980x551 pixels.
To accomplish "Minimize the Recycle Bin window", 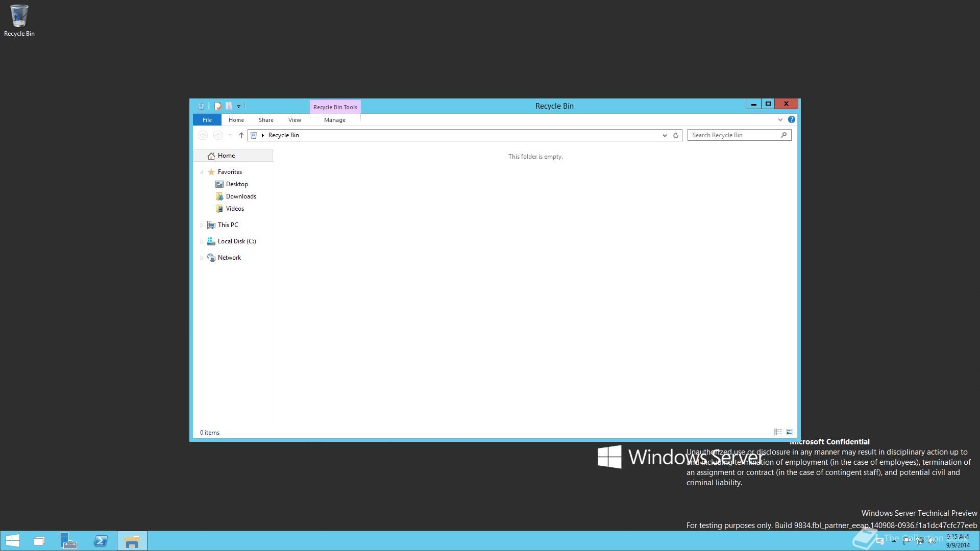I will point(753,104).
